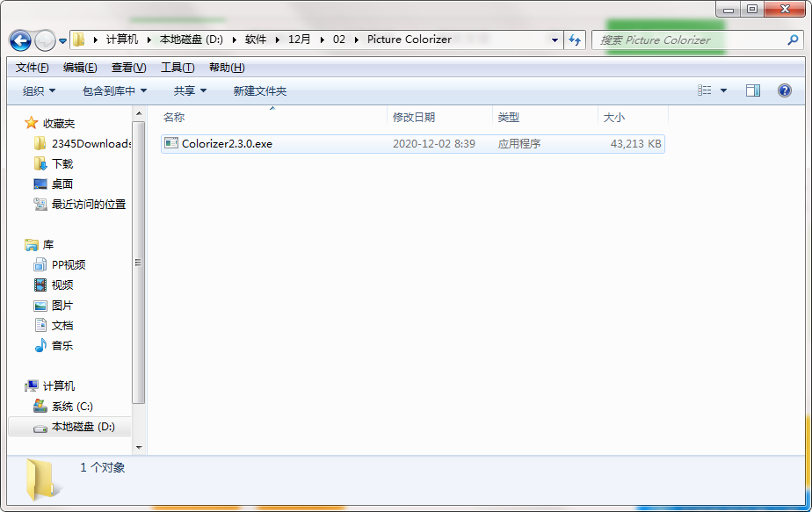Select 本地磁盘 (D:) in navigation pane

click(x=83, y=427)
